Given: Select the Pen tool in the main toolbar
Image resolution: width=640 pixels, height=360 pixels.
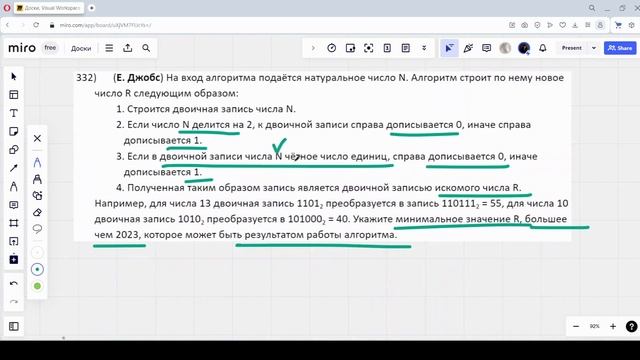Looking at the screenshot, I should pyautogui.click(x=13, y=187).
